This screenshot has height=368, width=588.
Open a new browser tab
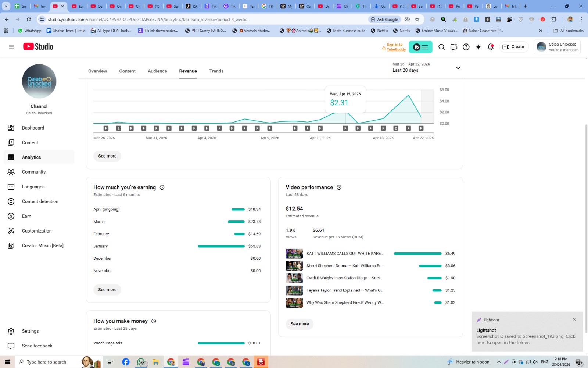tap(525, 6)
